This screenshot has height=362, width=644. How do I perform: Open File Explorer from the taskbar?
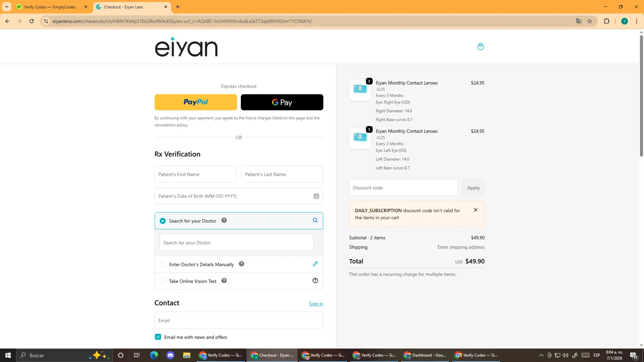[x=187, y=355]
